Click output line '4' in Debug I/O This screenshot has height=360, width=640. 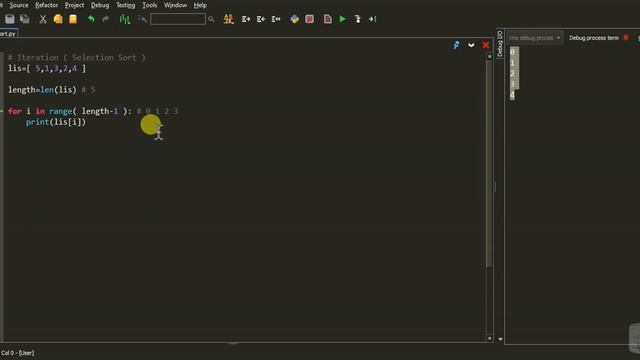512,95
